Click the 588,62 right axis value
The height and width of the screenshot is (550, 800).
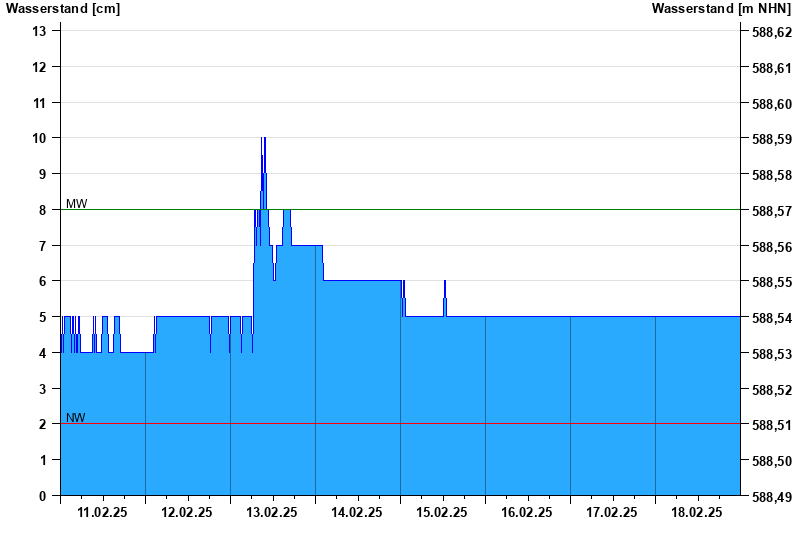tap(772, 32)
